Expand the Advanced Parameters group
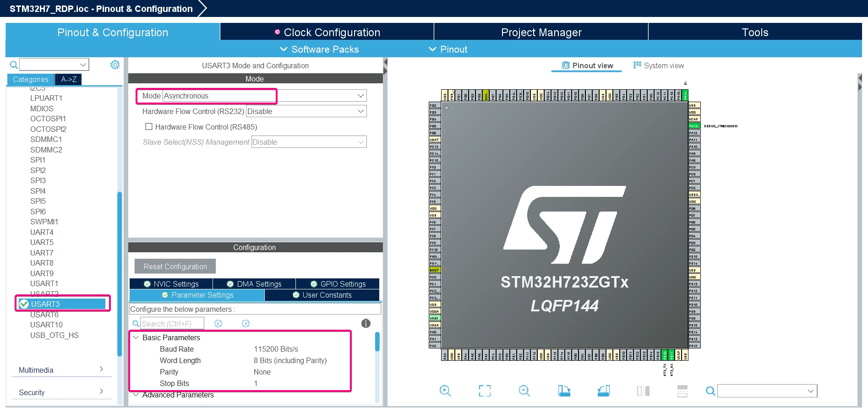The height and width of the screenshot is (413, 868). click(136, 395)
